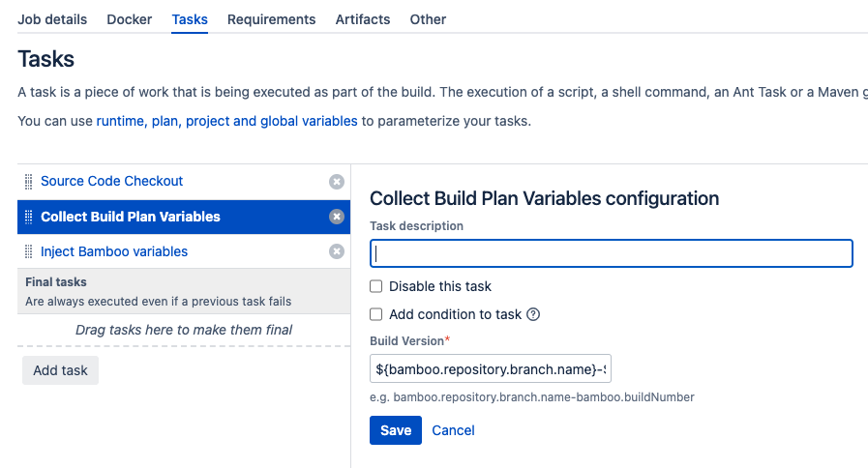Viewport: 868px width, 468px height.
Task: Select the Other tab
Action: tap(428, 19)
